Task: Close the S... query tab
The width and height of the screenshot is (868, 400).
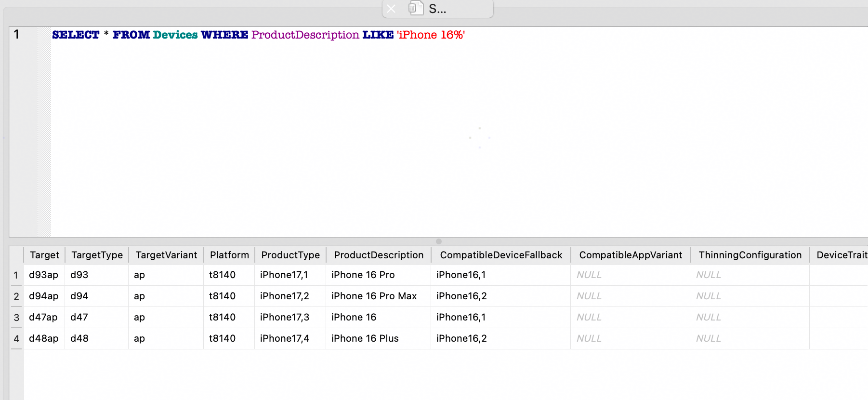Action: (x=391, y=9)
